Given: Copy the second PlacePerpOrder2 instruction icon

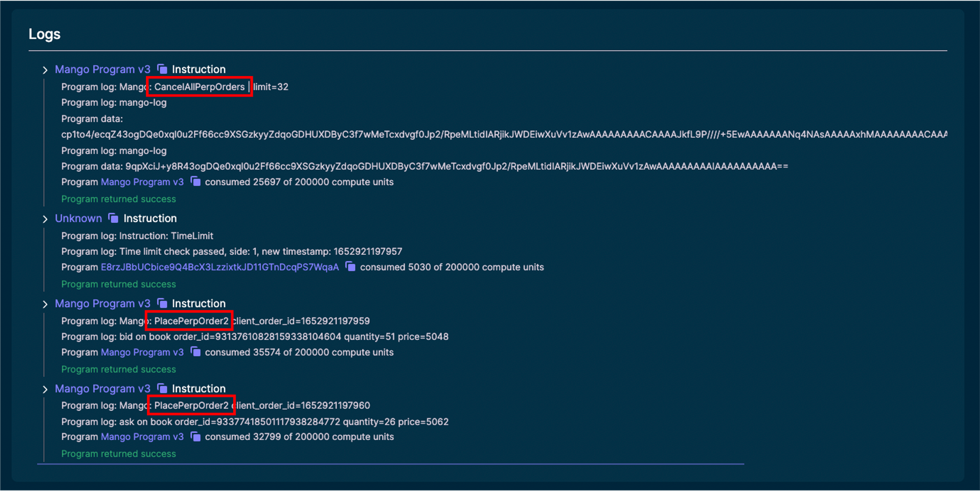Looking at the screenshot, I should pos(162,388).
